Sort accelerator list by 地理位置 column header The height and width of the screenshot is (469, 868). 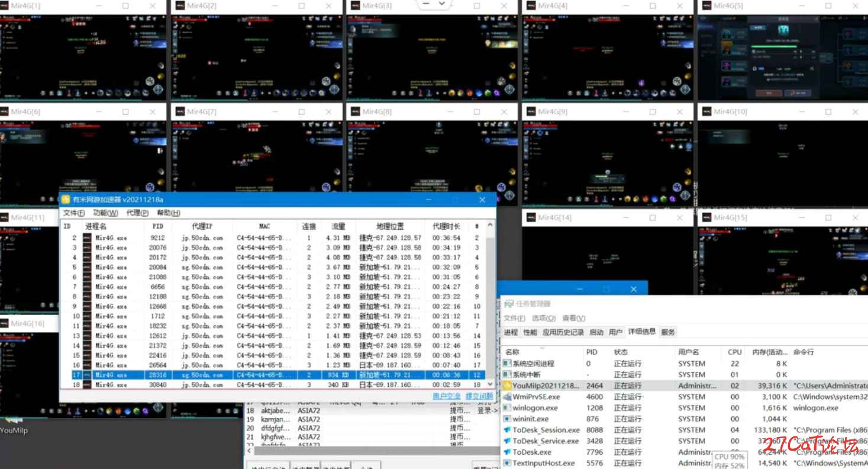(x=391, y=226)
